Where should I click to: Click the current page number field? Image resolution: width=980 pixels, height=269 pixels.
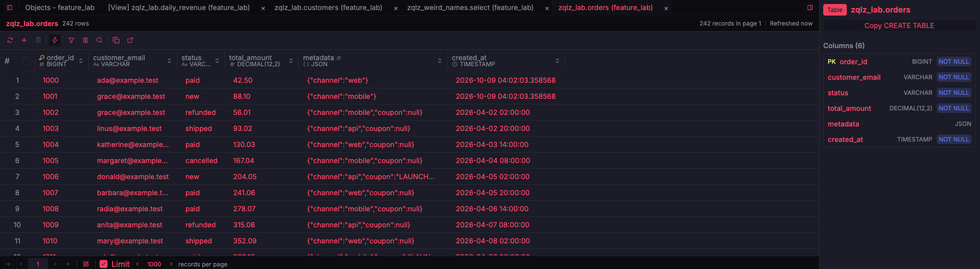tap(38, 264)
